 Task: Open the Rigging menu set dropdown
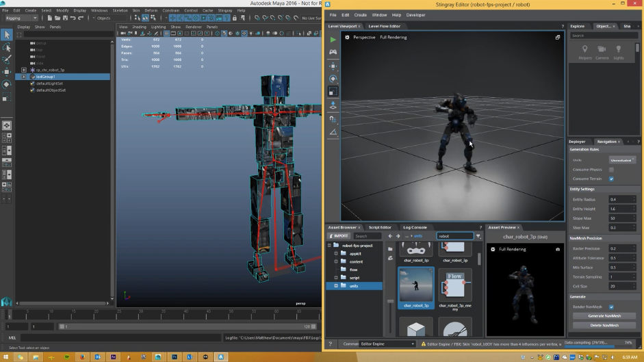21,18
